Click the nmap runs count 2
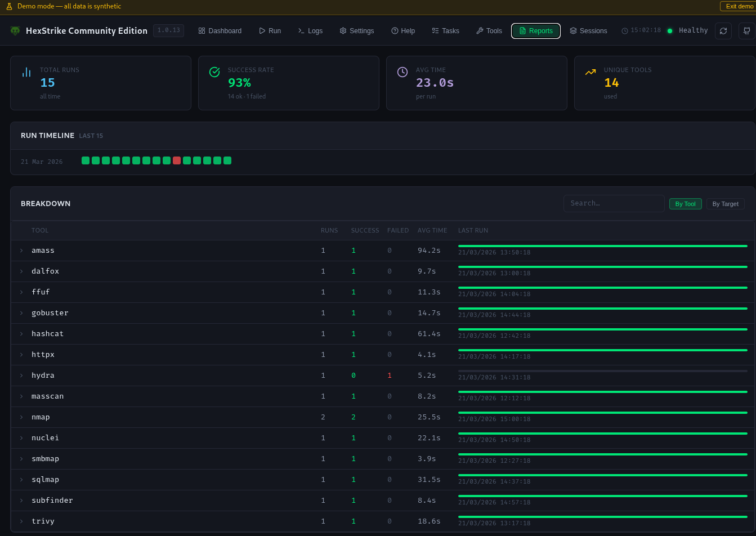Image resolution: width=756 pixels, height=536 pixels. click(x=323, y=417)
